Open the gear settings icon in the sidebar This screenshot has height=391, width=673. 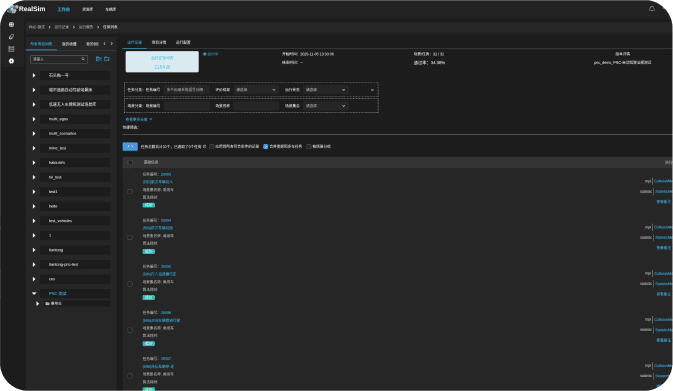point(12,61)
